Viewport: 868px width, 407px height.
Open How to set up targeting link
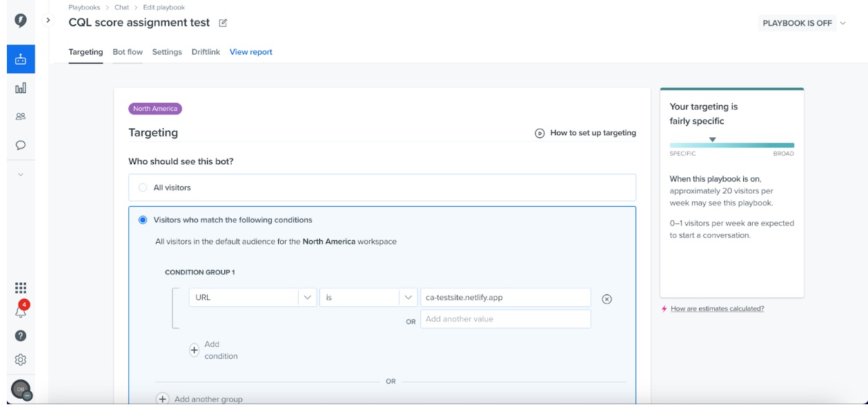tap(593, 133)
